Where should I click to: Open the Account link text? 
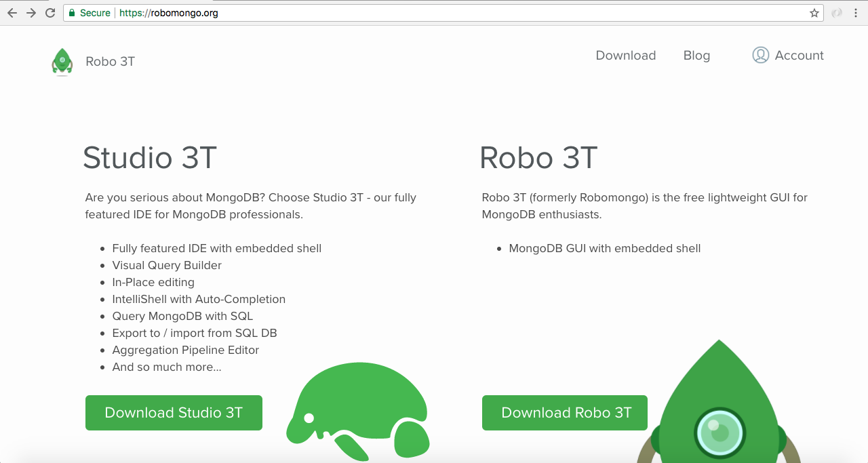[799, 56]
